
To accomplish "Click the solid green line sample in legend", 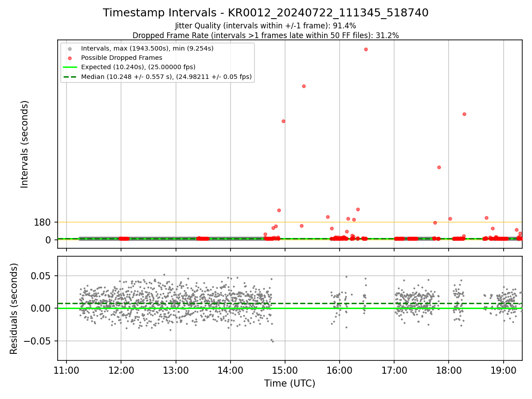I will tap(70, 67).
